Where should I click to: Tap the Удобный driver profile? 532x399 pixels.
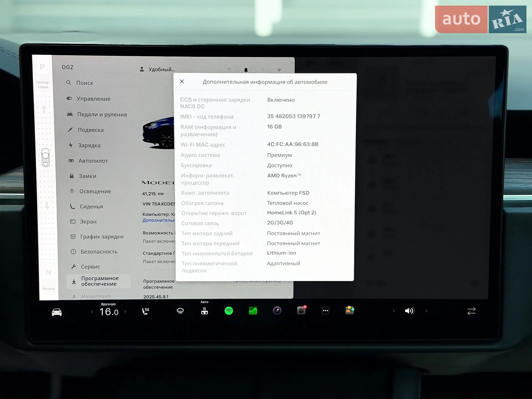point(157,69)
